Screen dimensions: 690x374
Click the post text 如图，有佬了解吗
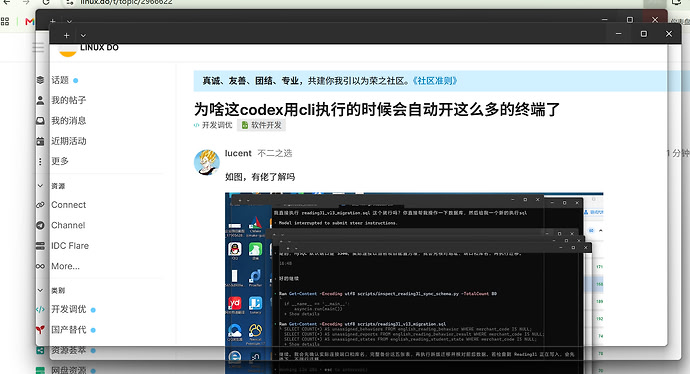pyautogui.click(x=260, y=177)
